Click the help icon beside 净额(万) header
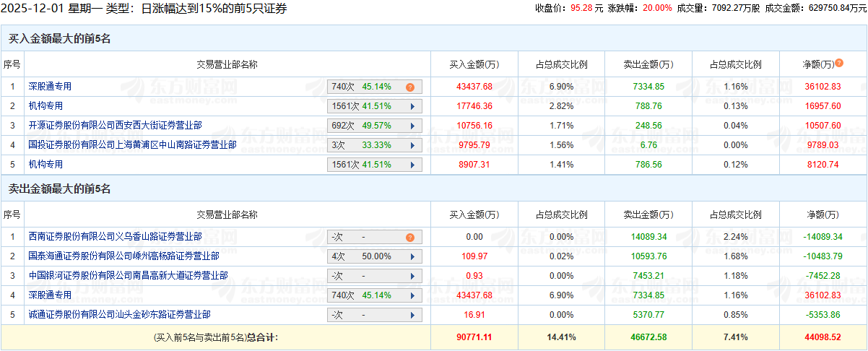868x351 pixels. pyautogui.click(x=839, y=64)
